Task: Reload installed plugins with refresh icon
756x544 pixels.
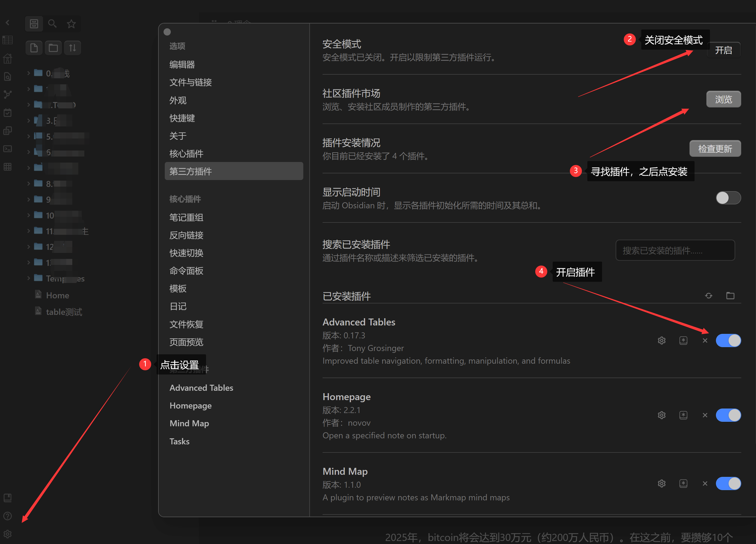Action: coord(709,296)
